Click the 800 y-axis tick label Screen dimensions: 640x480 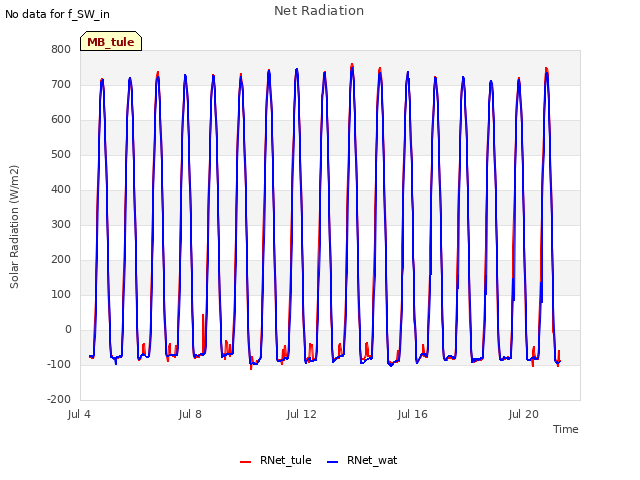tap(61, 49)
